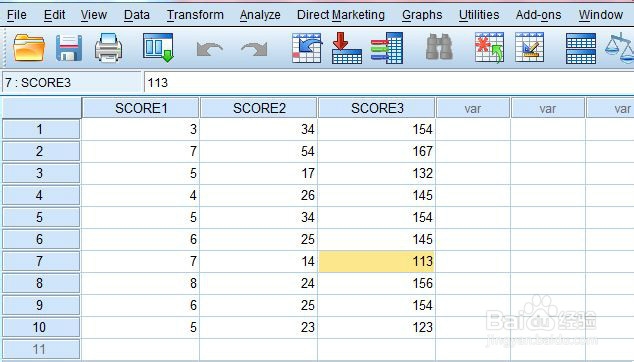Image resolution: width=634 pixels, height=362 pixels.
Task: Select SCORE3 cell 132 in row 3
Action: [377, 173]
